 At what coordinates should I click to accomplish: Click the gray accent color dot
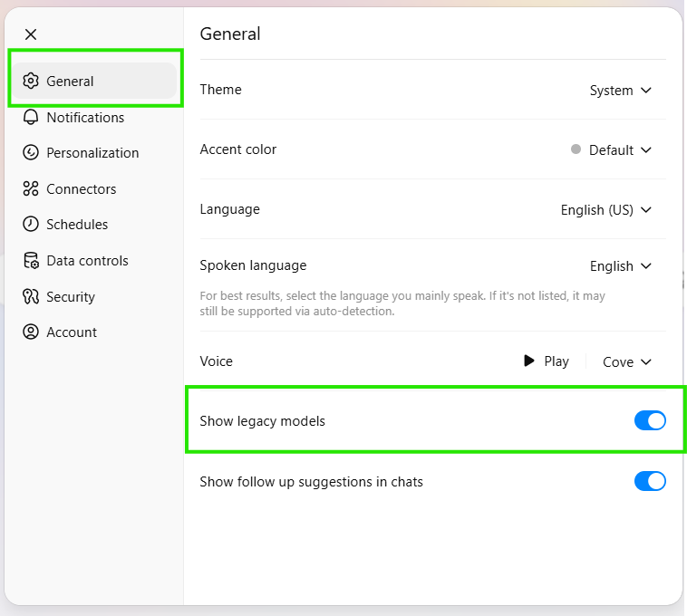point(576,149)
